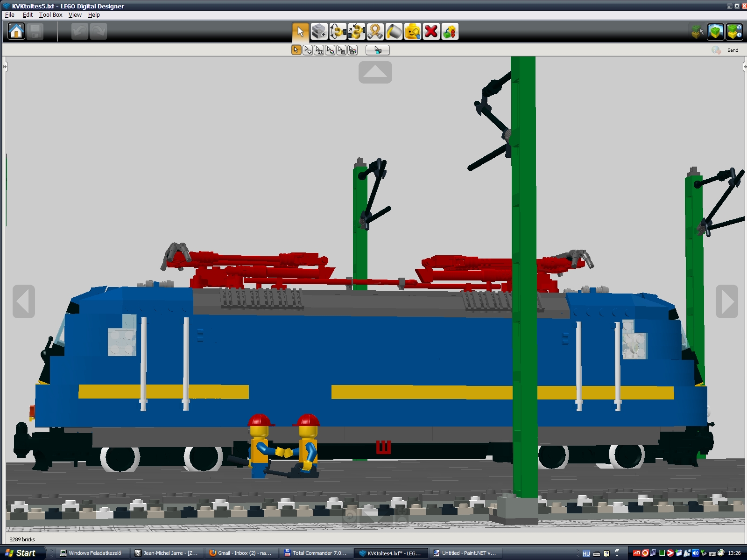Select the Hinge tool
The image size is (747, 560).
click(338, 31)
